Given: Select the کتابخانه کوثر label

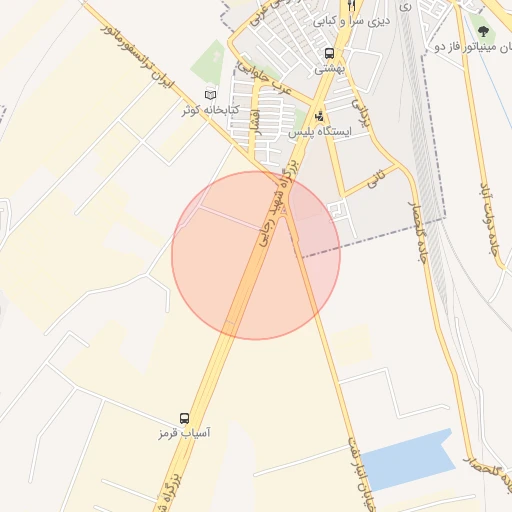Looking at the screenshot, I should tap(210, 109).
